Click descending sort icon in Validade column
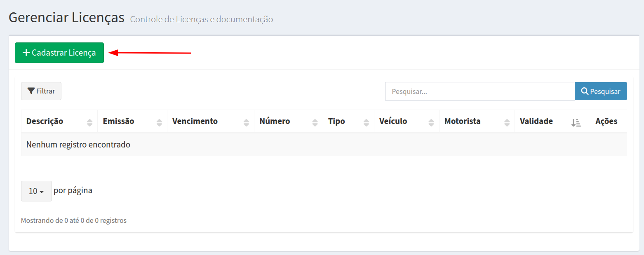Viewport: 644px width, 255px height. point(576,122)
